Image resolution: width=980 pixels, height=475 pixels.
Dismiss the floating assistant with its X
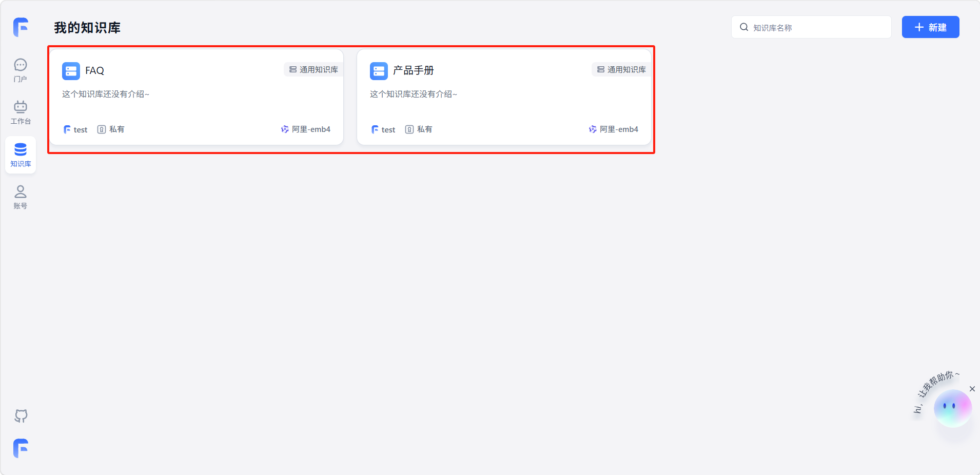pyautogui.click(x=972, y=389)
